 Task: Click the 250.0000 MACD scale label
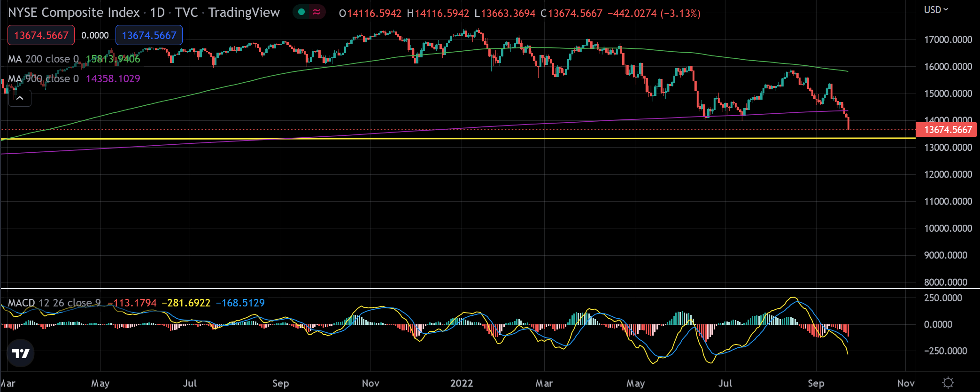[943, 298]
